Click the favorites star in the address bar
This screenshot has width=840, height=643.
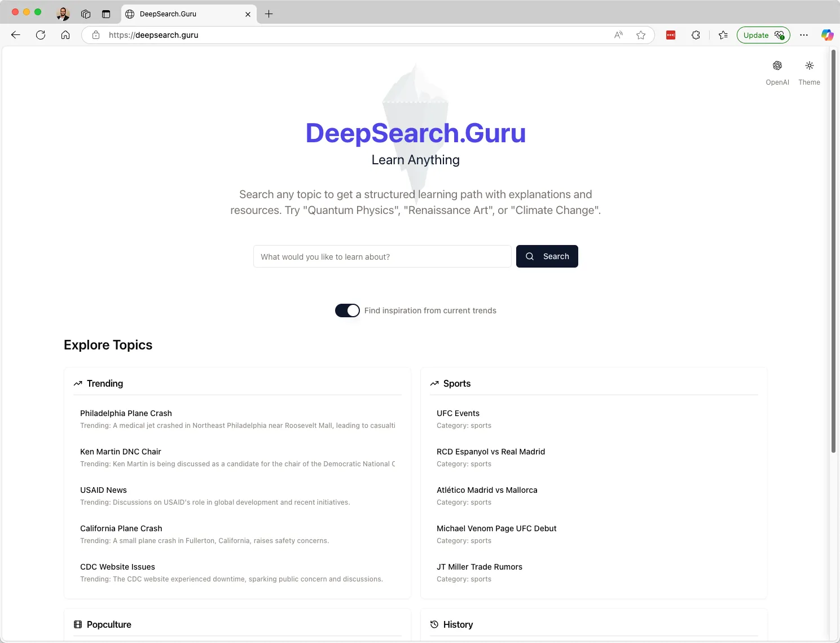click(x=641, y=34)
